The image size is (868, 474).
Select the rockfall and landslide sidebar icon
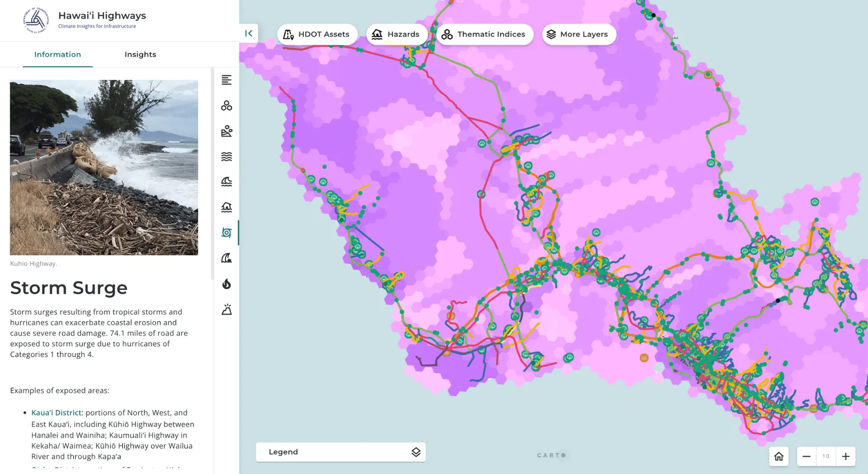226,131
